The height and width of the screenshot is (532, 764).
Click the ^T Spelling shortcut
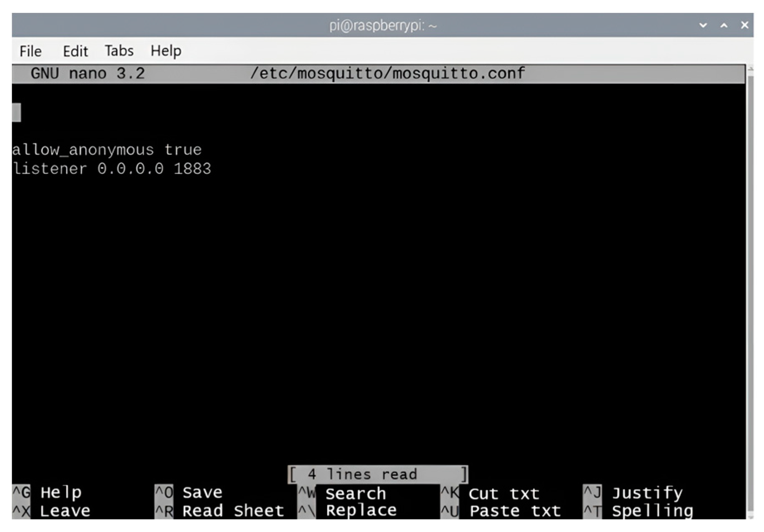point(638,511)
